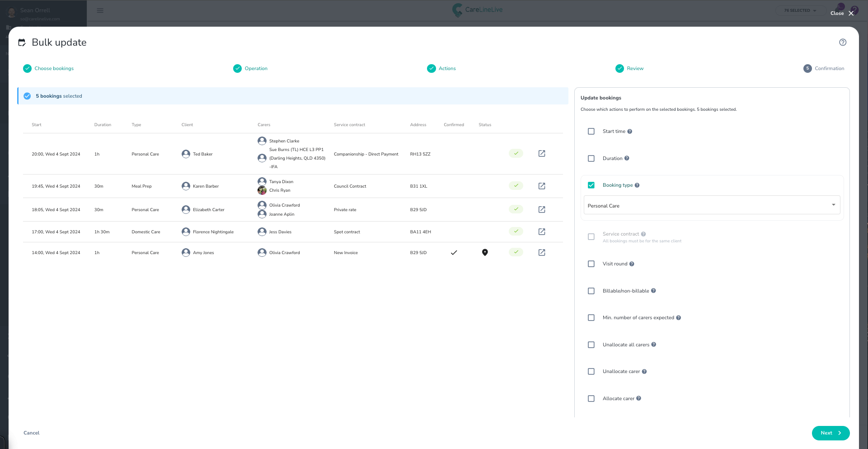Cancel the bulk update
This screenshot has width=868, height=449.
(x=32, y=433)
